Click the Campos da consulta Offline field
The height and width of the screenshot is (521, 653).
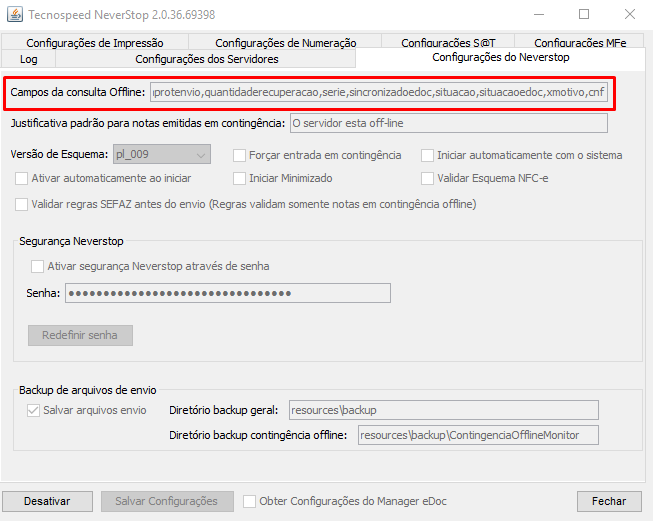pos(379,92)
